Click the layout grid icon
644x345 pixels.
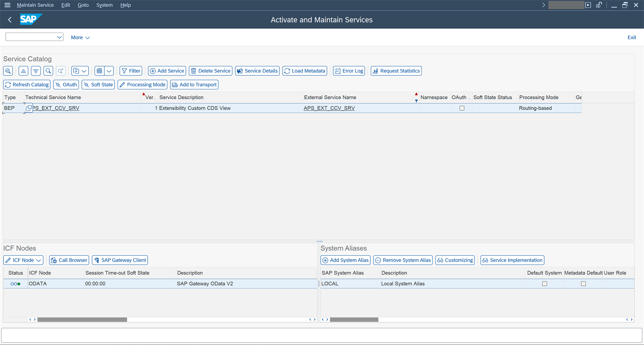click(x=99, y=71)
